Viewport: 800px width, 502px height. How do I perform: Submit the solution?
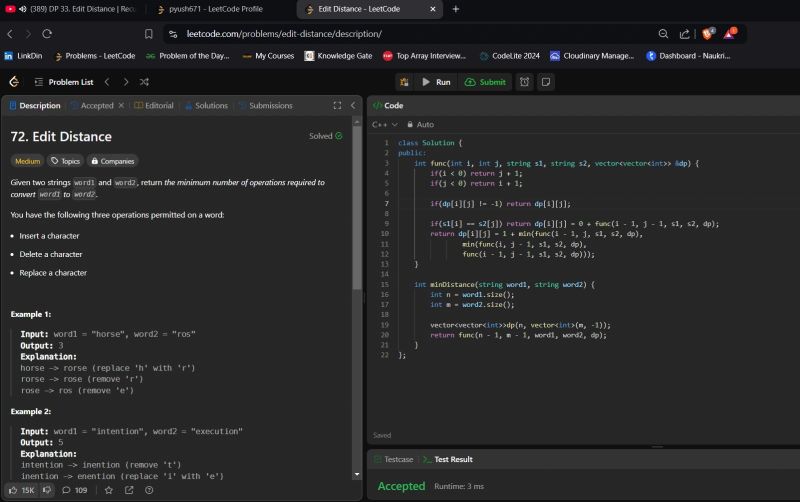(x=485, y=82)
